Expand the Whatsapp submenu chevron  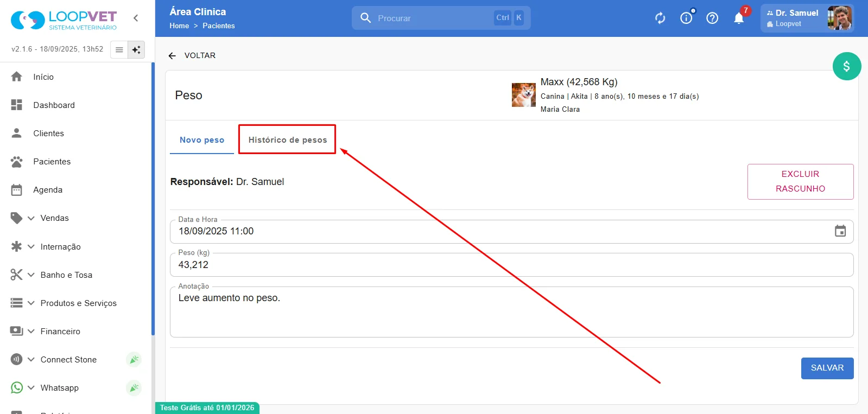(x=31, y=387)
